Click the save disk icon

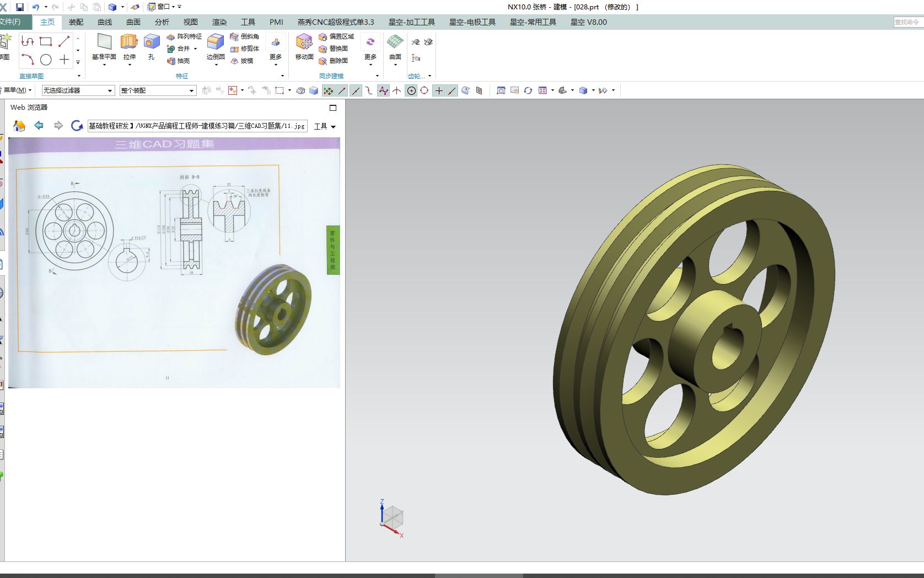point(20,7)
